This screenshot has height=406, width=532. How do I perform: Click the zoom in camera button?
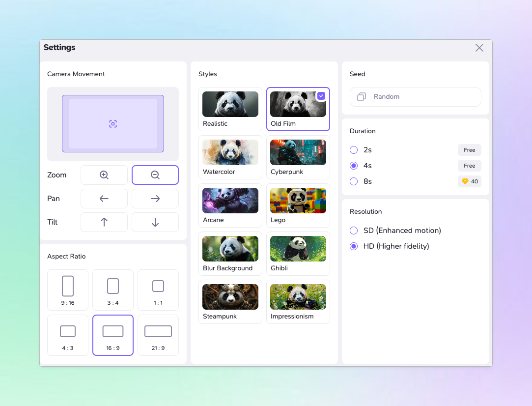pyautogui.click(x=104, y=175)
